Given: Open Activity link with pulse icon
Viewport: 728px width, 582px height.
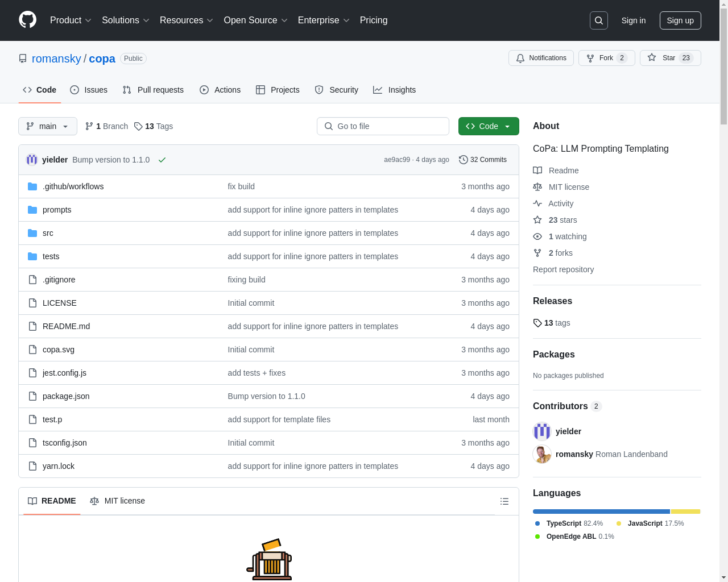Looking at the screenshot, I should click(553, 203).
